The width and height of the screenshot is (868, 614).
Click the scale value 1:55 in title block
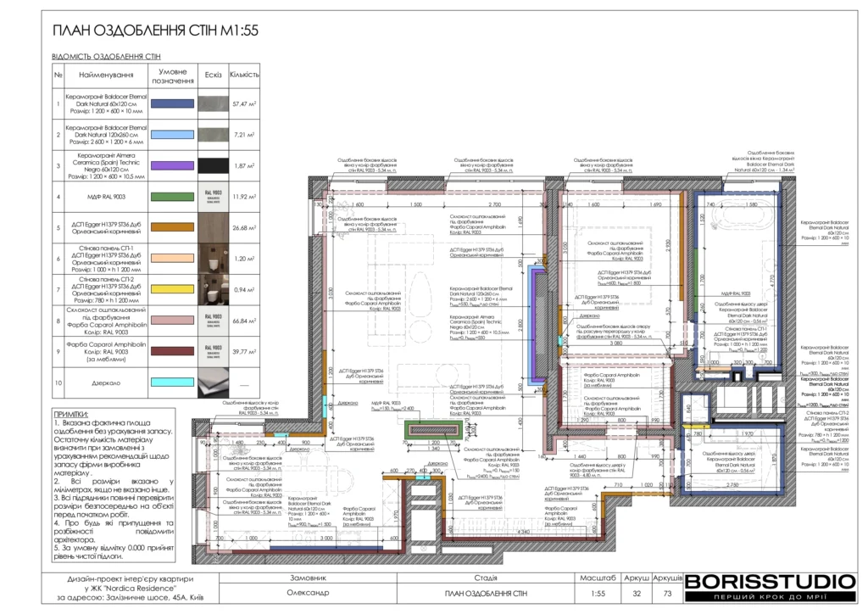598,594
